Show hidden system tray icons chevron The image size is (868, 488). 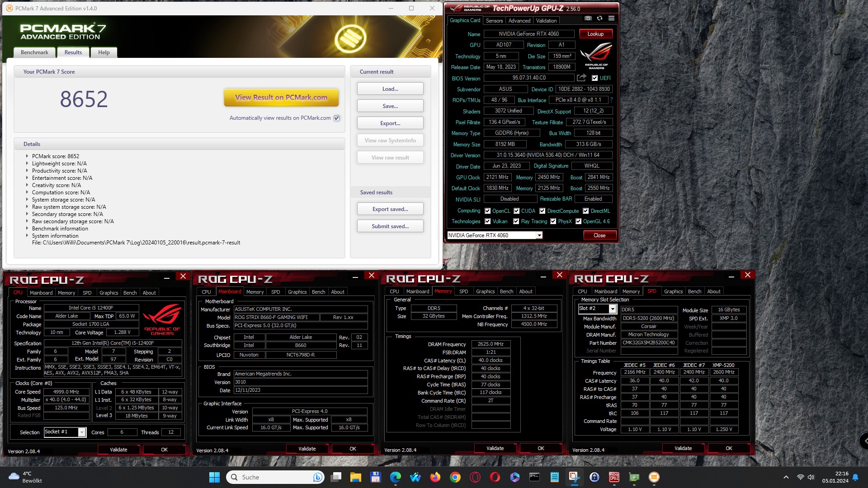click(x=786, y=477)
